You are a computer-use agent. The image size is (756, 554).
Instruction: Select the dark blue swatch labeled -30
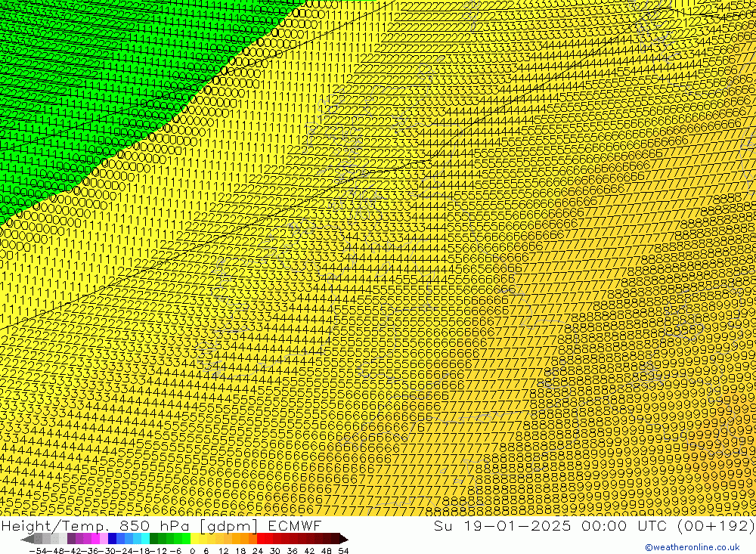(x=112, y=539)
